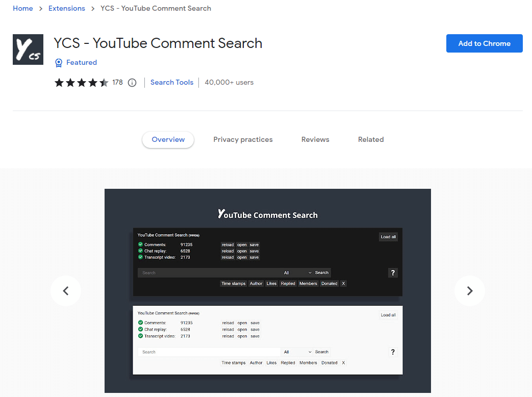Switch to the Related tab
This screenshot has width=532, height=397.
[371, 139]
